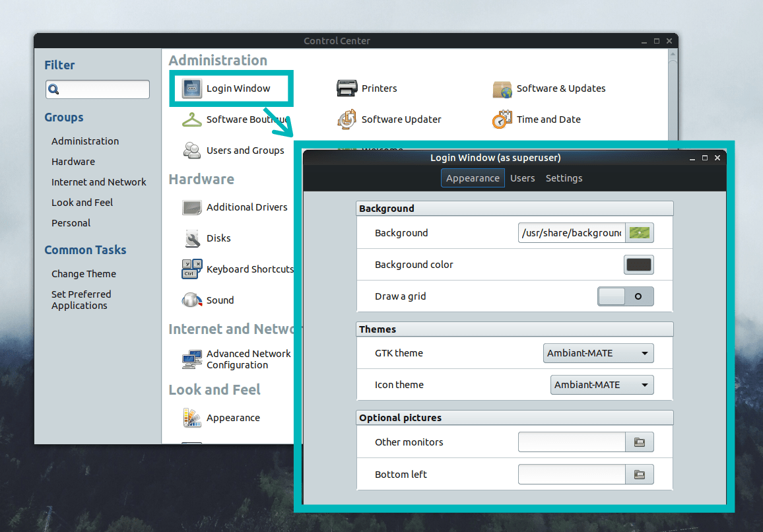Expand the Icon theme dropdown

(x=601, y=384)
